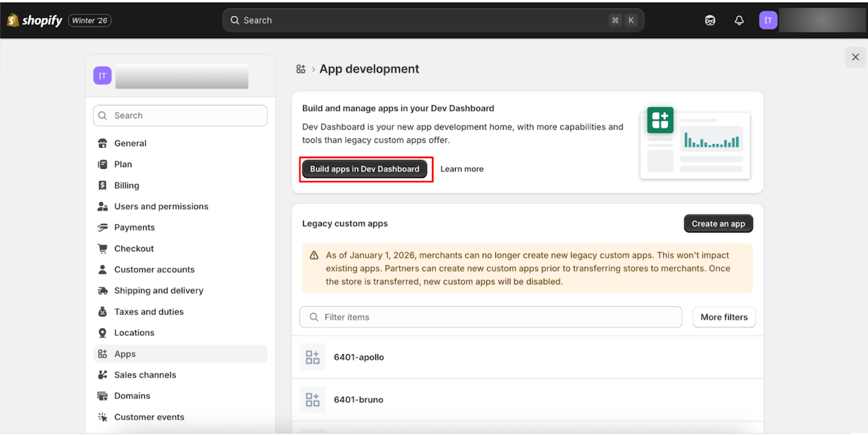
Task: Click the Payments icon in sidebar
Action: click(103, 227)
